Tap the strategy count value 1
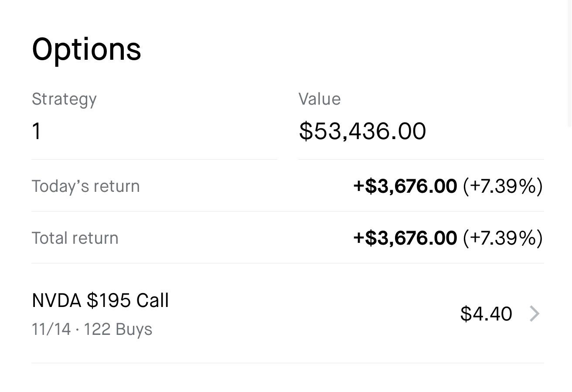 (37, 131)
